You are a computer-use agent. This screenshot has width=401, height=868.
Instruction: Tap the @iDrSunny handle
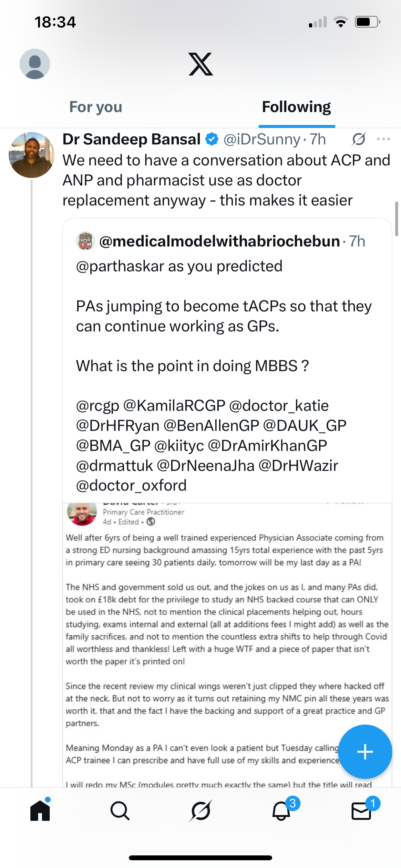[x=262, y=139]
